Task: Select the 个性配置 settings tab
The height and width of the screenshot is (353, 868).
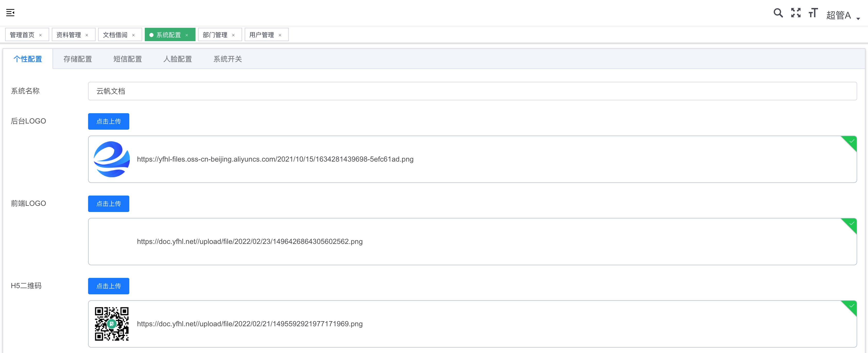Action: 28,59
